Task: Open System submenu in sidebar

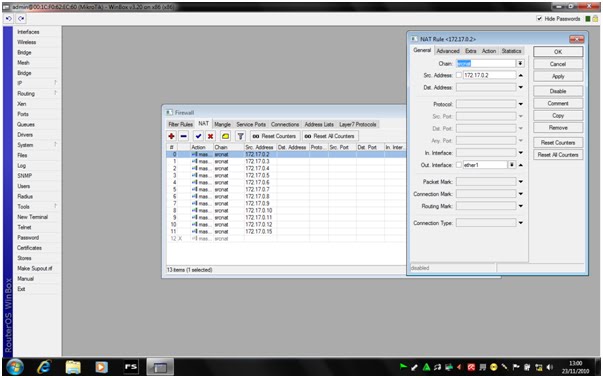Action: click(x=25, y=145)
